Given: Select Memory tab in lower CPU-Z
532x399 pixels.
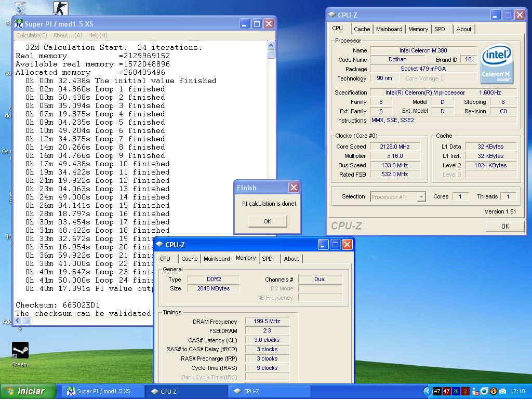Looking at the screenshot, I should point(246,258).
